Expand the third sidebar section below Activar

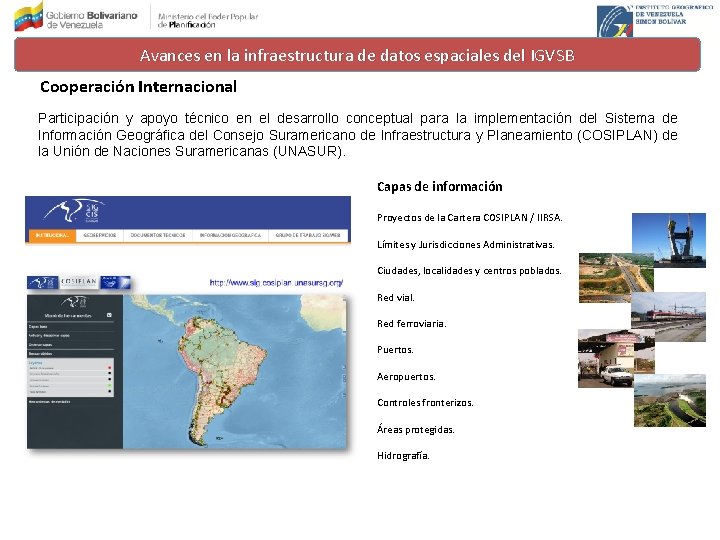pyautogui.click(x=71, y=345)
